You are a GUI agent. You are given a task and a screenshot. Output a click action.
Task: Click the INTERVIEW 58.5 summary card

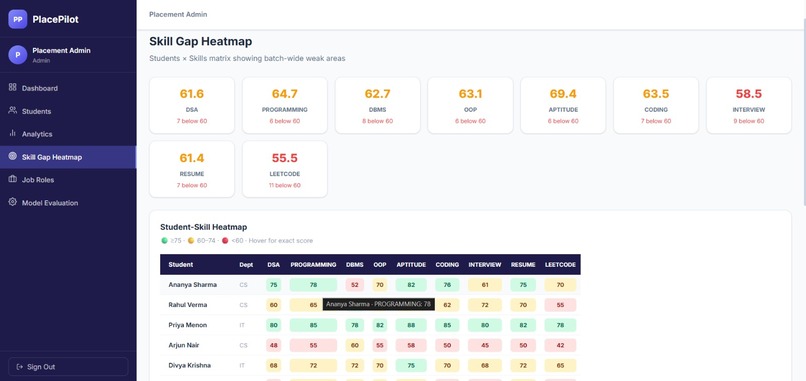(x=749, y=105)
